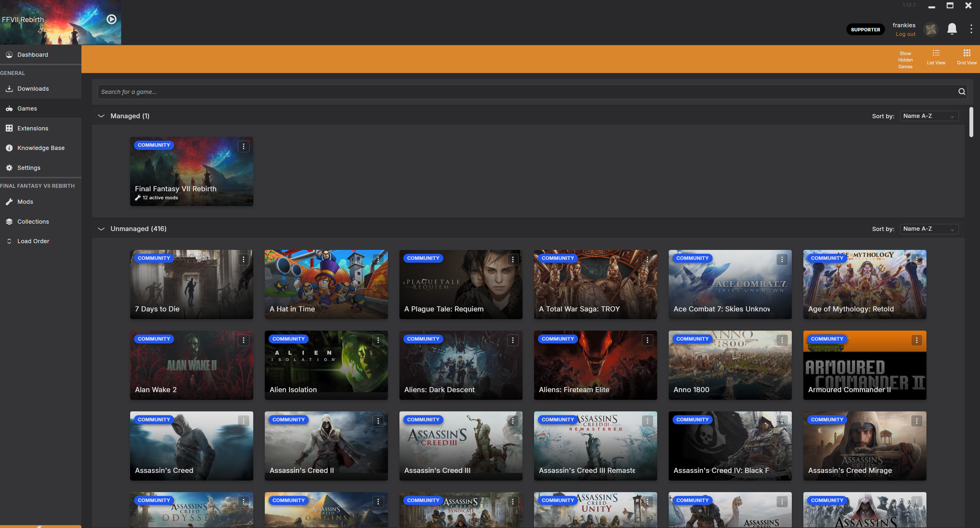Open Assassin's Creed Odyssey card menu
The width and height of the screenshot is (980, 528).
(244, 502)
